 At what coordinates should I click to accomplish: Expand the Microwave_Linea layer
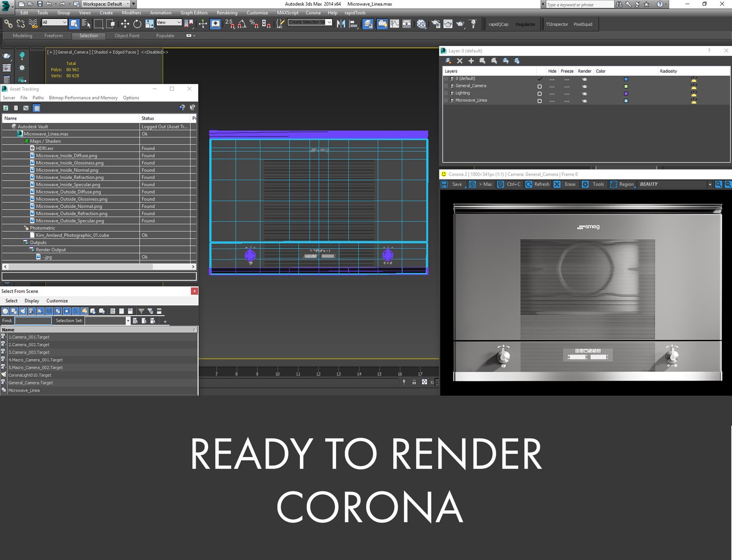click(446, 101)
